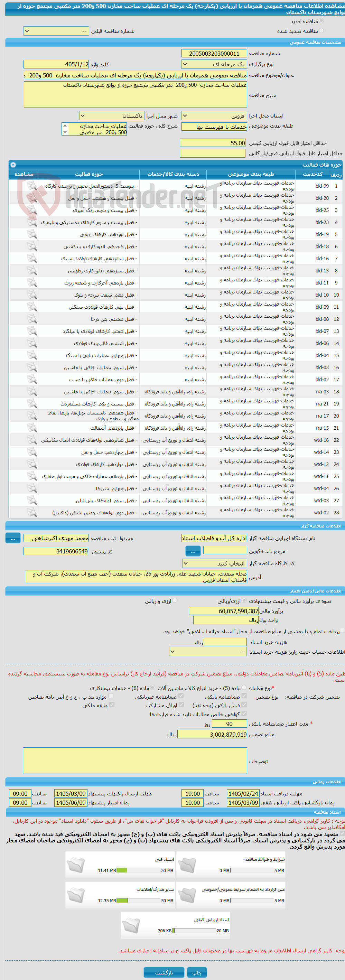Open view icon for row bld-25

32,210
